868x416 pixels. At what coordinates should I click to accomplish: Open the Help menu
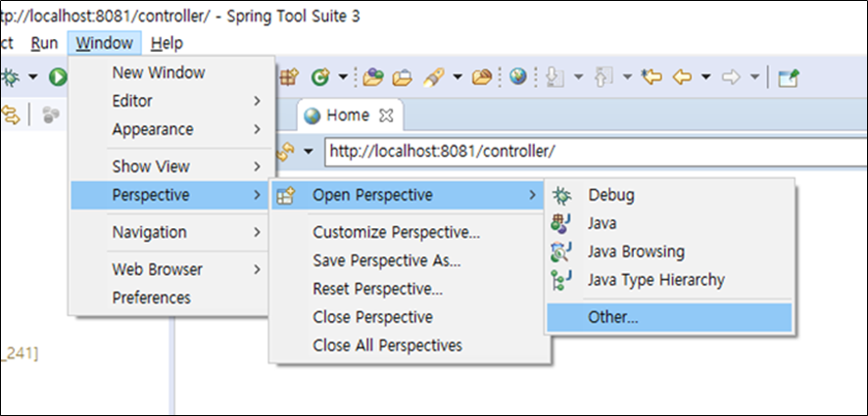pos(167,43)
